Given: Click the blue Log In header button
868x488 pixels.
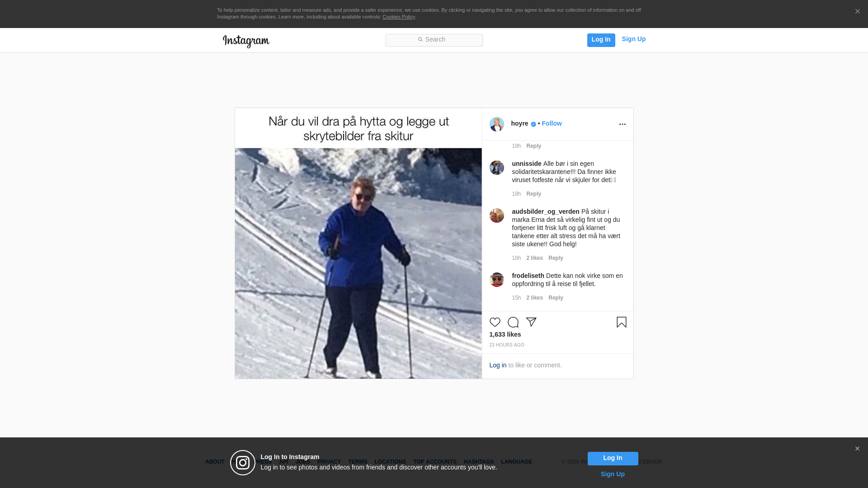Looking at the screenshot, I should point(601,40).
